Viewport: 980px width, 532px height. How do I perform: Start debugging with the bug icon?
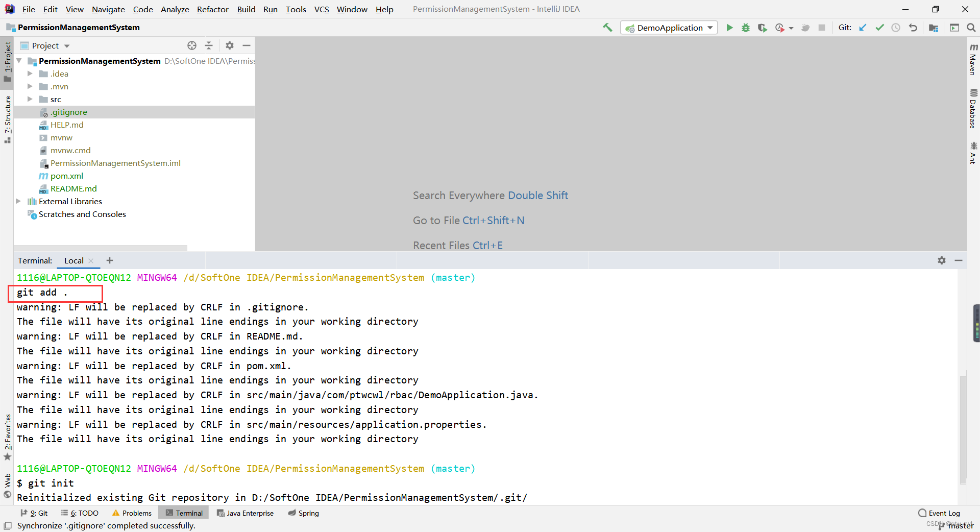(x=746, y=28)
